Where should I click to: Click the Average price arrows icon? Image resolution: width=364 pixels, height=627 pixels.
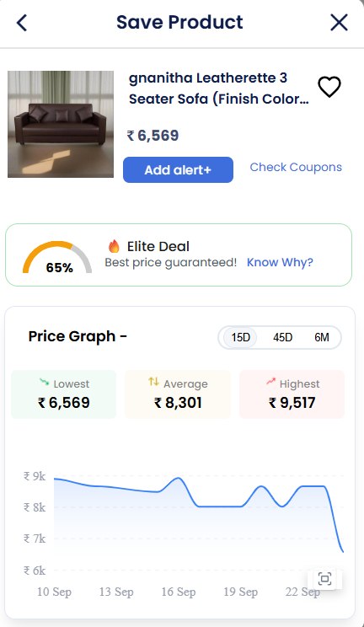click(x=153, y=382)
